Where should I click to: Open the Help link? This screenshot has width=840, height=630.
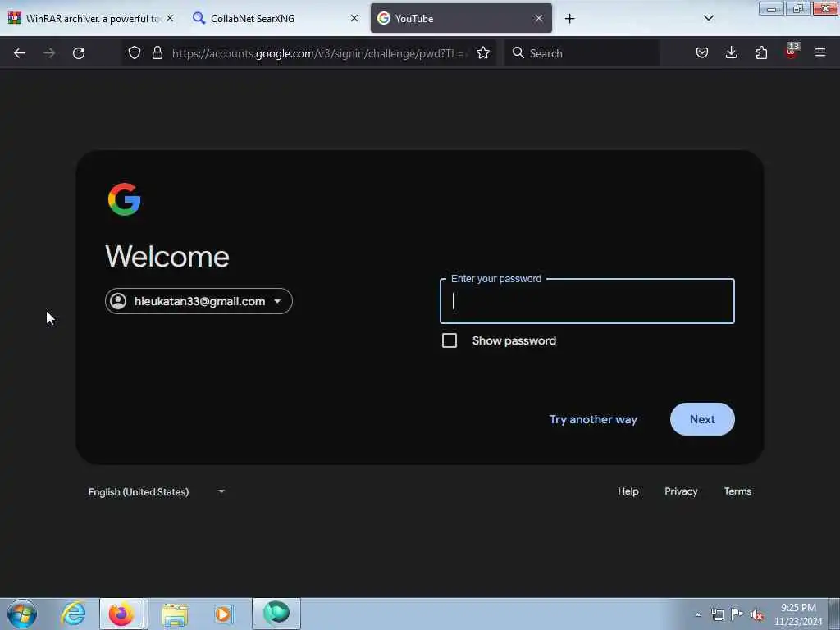628,491
